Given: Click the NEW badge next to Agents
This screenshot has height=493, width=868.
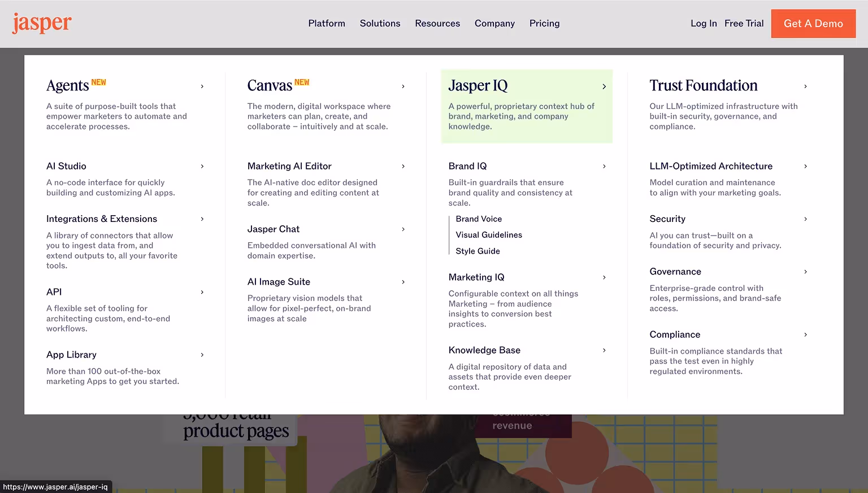Looking at the screenshot, I should 99,82.
